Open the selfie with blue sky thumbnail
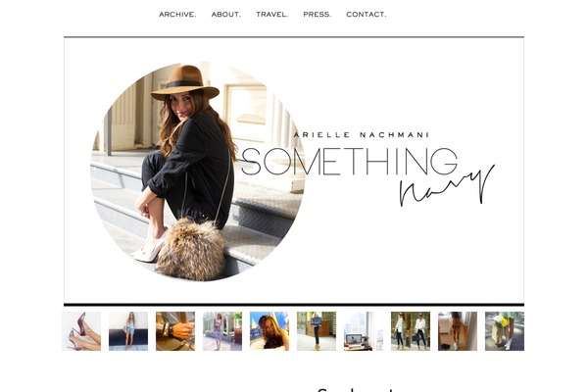Viewport: 588px width, 392px height. tap(269, 331)
